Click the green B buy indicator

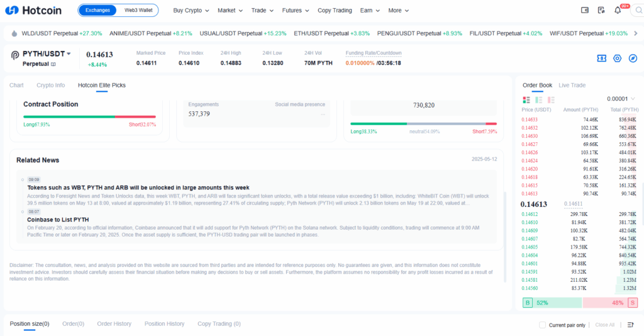coord(528,303)
